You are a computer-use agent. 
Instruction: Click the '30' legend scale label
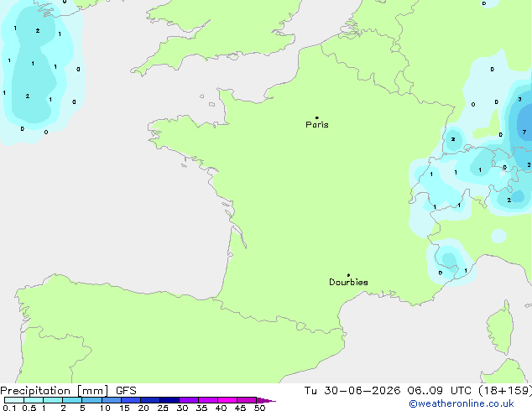tap(182, 408)
